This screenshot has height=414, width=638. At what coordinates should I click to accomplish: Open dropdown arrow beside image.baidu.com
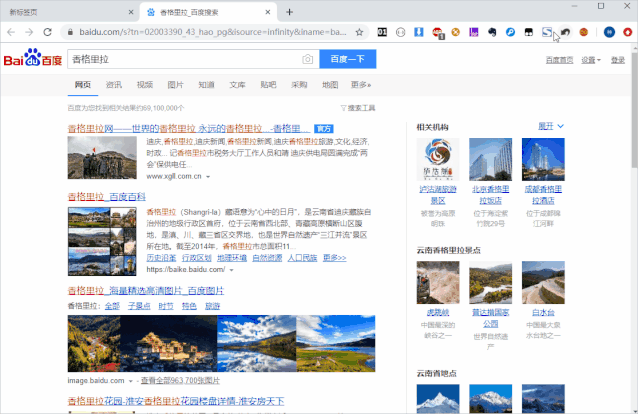[x=131, y=381]
